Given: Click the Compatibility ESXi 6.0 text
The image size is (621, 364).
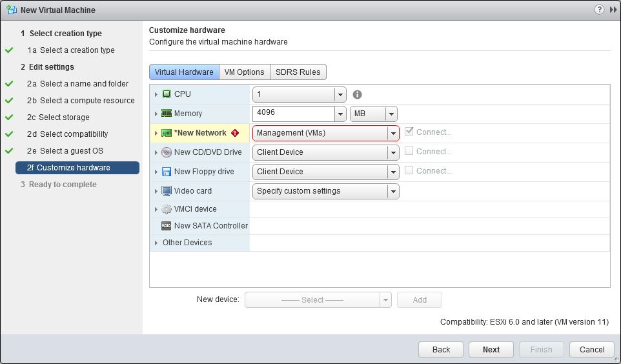Looking at the screenshot, I should tap(524, 322).
